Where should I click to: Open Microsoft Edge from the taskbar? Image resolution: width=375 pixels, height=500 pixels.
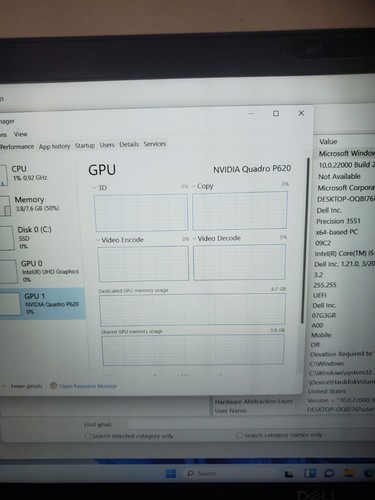tap(369, 473)
